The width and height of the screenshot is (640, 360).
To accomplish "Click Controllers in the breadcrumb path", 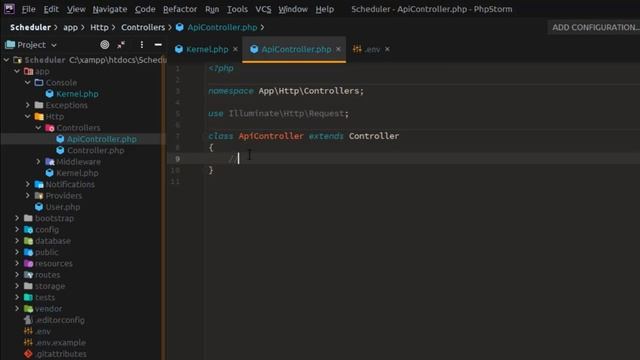I will pos(143,27).
